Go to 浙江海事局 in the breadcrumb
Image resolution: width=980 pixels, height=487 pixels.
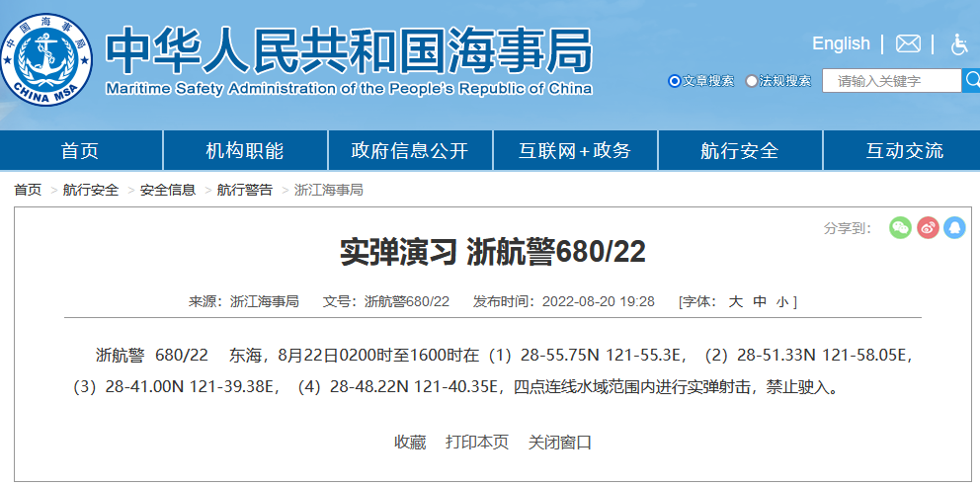tap(329, 190)
